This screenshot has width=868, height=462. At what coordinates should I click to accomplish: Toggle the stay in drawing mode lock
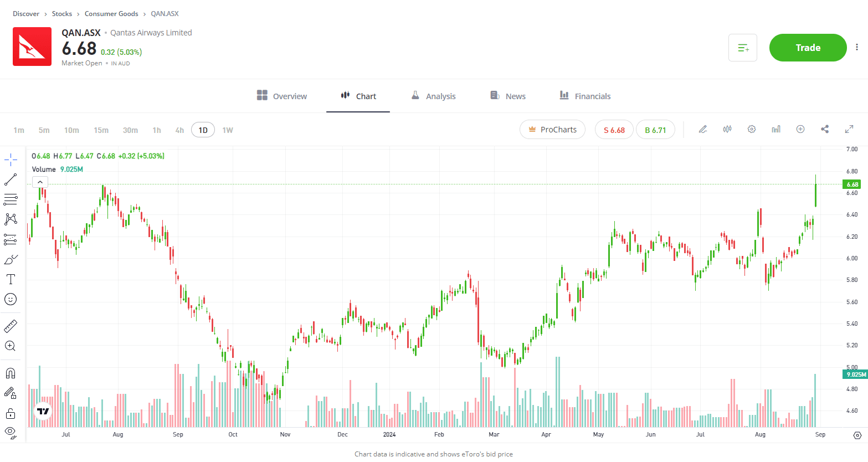11,393
